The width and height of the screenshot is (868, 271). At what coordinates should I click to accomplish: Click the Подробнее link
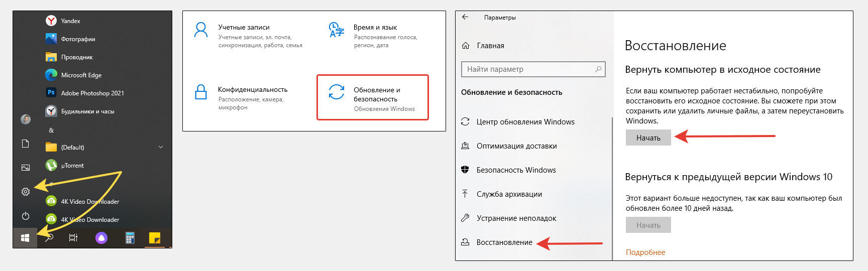pyautogui.click(x=645, y=252)
